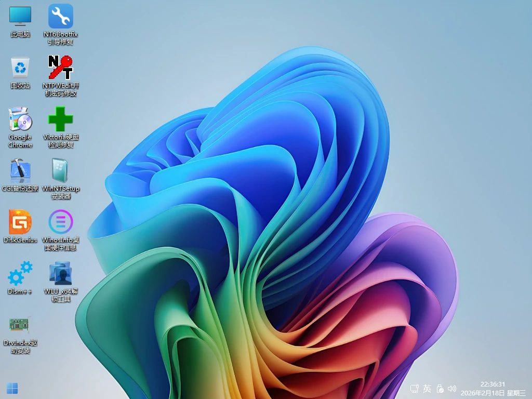
Task: Open network settings from the tray
Action: coord(415,389)
